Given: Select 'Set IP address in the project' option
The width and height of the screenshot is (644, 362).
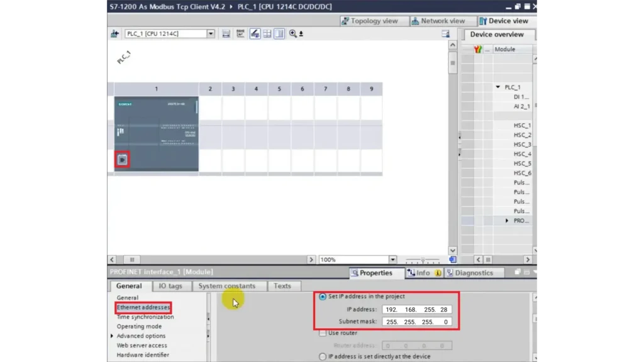Looking at the screenshot, I should click(323, 296).
